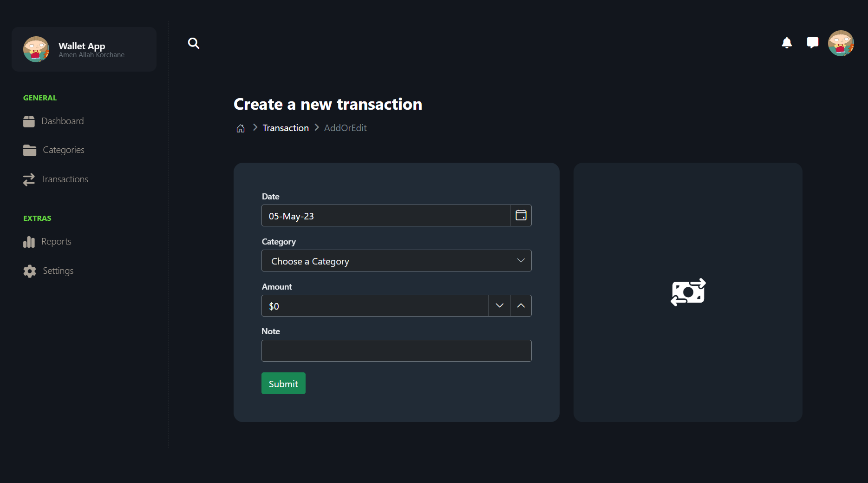This screenshot has width=868, height=483.
Task: Open the Transactions arrows icon
Action: [29, 179]
